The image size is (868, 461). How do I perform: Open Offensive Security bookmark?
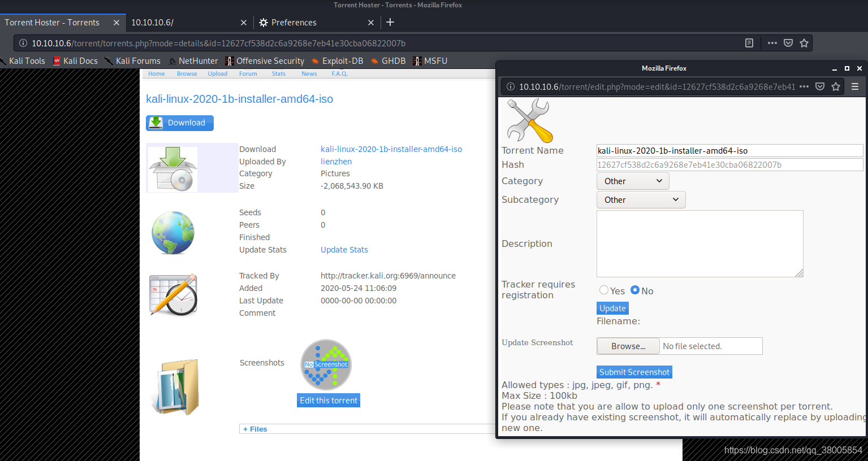(265, 61)
